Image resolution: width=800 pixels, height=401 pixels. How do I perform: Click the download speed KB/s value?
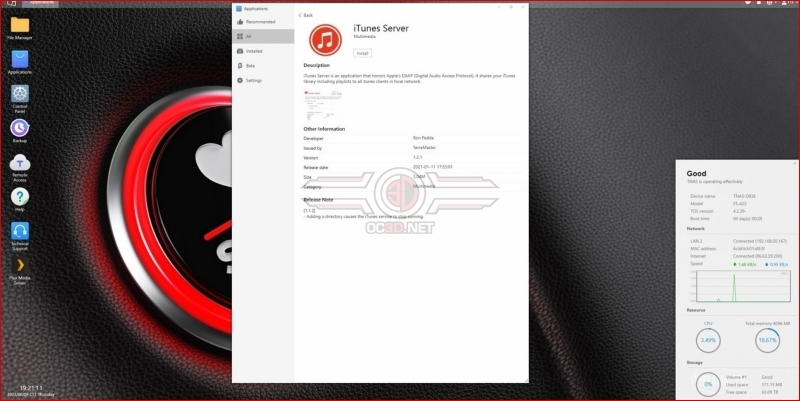click(x=777, y=264)
